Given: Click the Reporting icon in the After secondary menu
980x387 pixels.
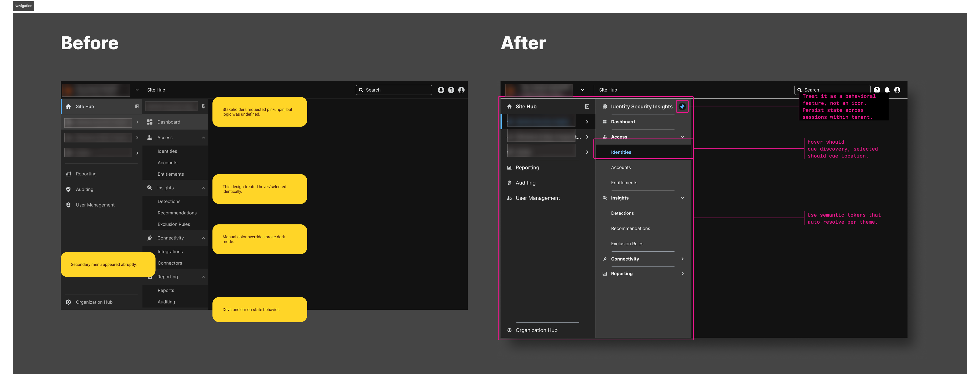Looking at the screenshot, I should (605, 274).
